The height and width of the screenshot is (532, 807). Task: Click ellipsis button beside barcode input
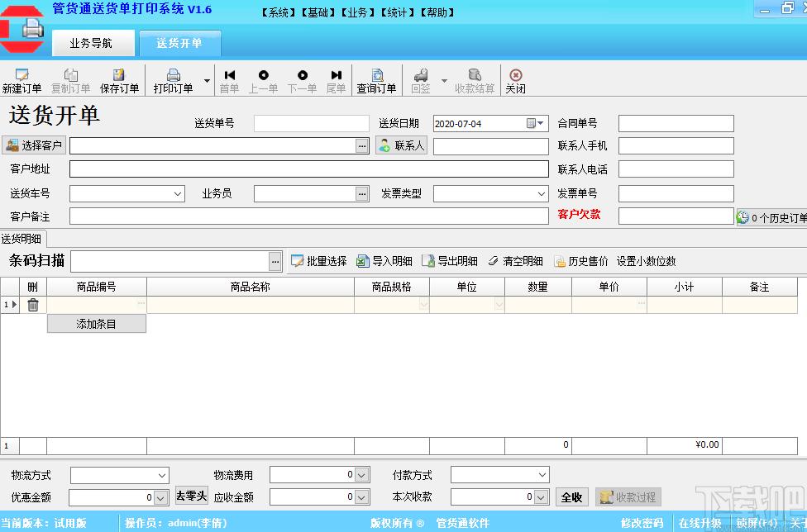coord(275,262)
